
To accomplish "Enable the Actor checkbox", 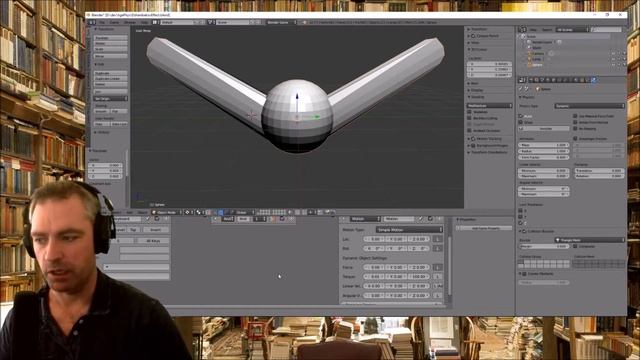I will [521, 116].
